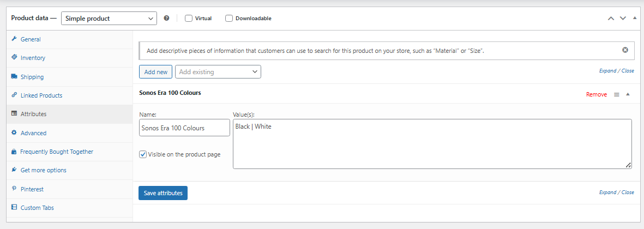Switch to the Linked Products tab
This screenshot has height=229, width=644.
coord(69,95)
